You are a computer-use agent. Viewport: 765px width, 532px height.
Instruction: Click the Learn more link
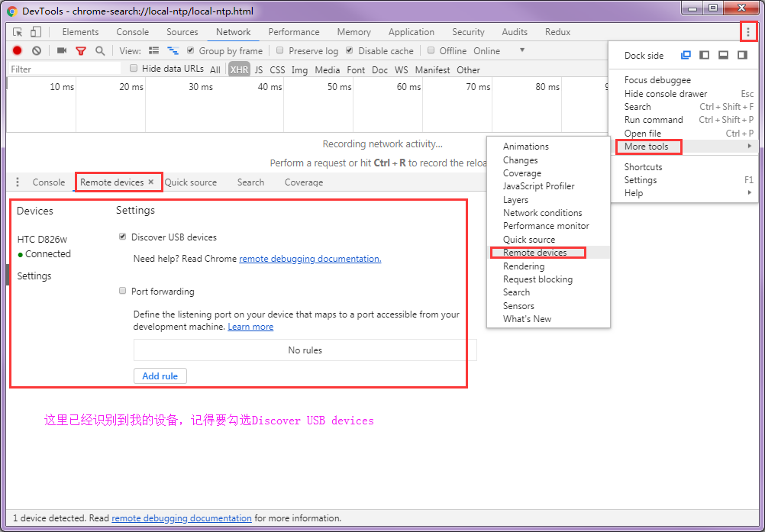[250, 327]
